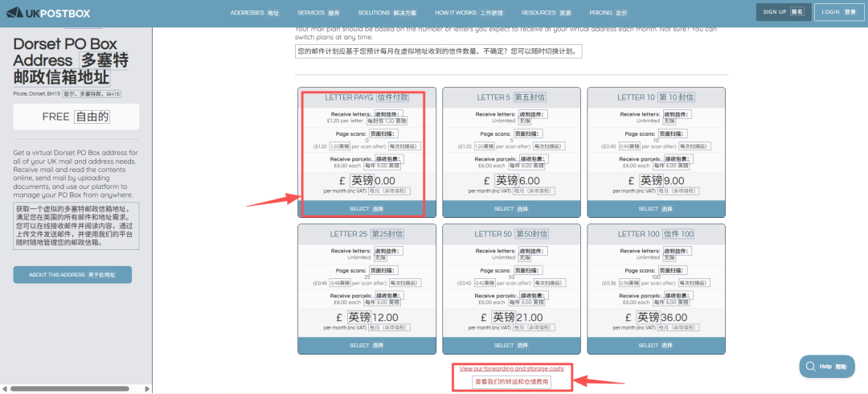
Task: Click the Sign Up button
Action: pyautogui.click(x=782, y=12)
